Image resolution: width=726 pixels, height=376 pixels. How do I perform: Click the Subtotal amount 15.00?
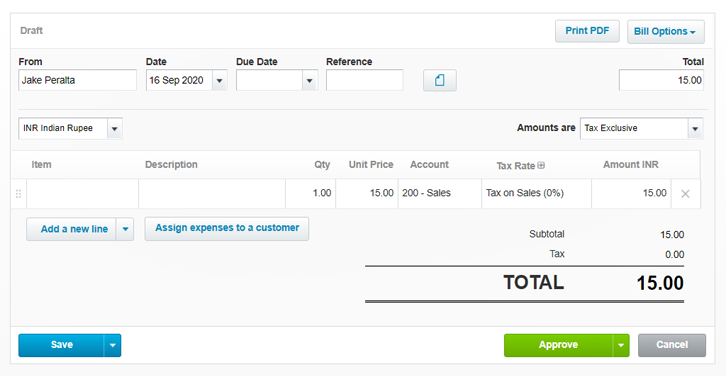(x=672, y=235)
